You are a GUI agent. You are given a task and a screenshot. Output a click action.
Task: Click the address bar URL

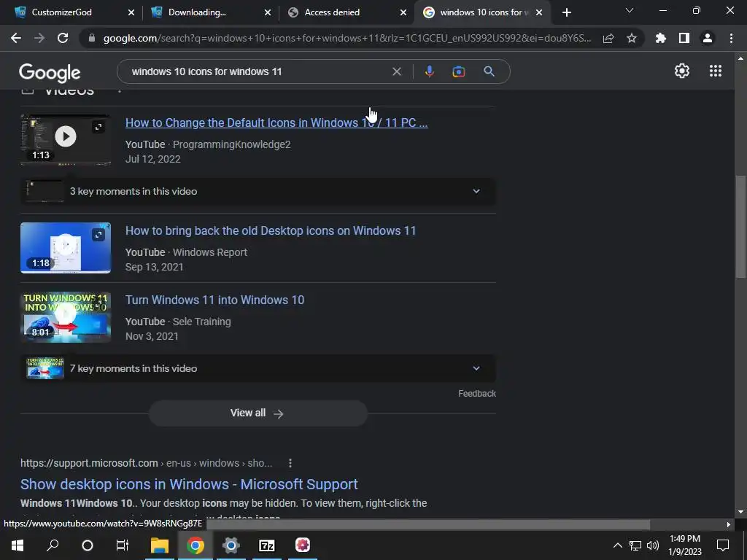click(347, 38)
